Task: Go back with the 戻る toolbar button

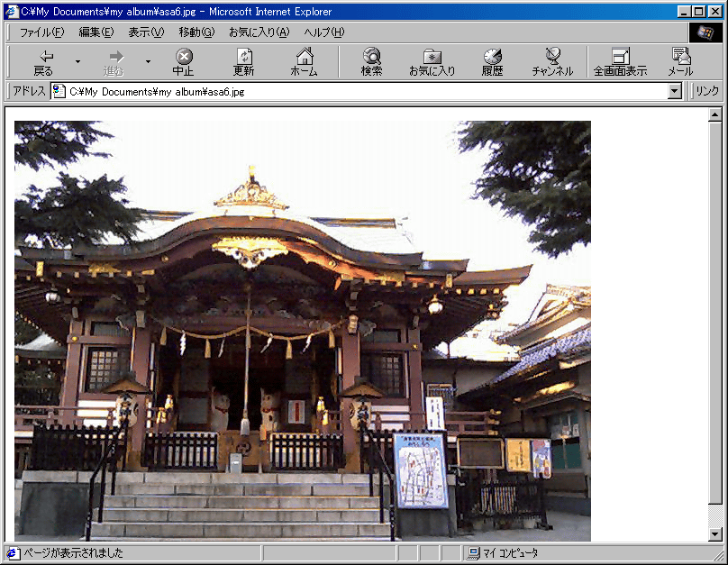Action: (43, 62)
